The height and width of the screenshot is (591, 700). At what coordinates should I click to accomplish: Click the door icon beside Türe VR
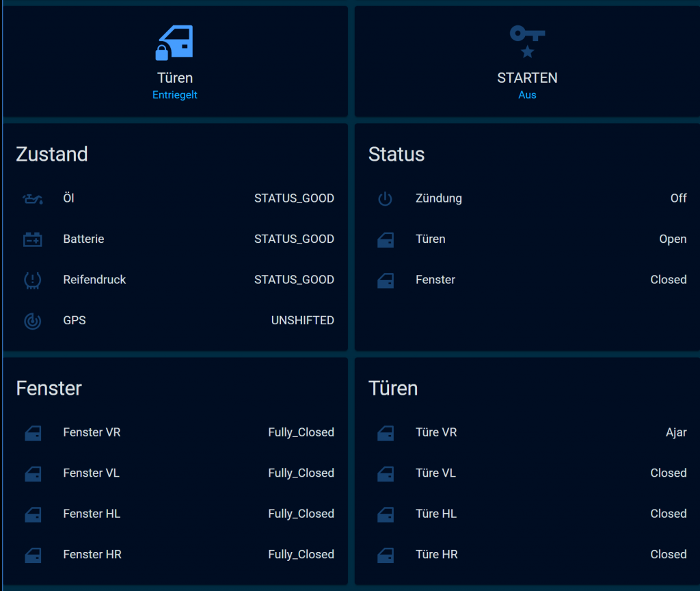386,433
